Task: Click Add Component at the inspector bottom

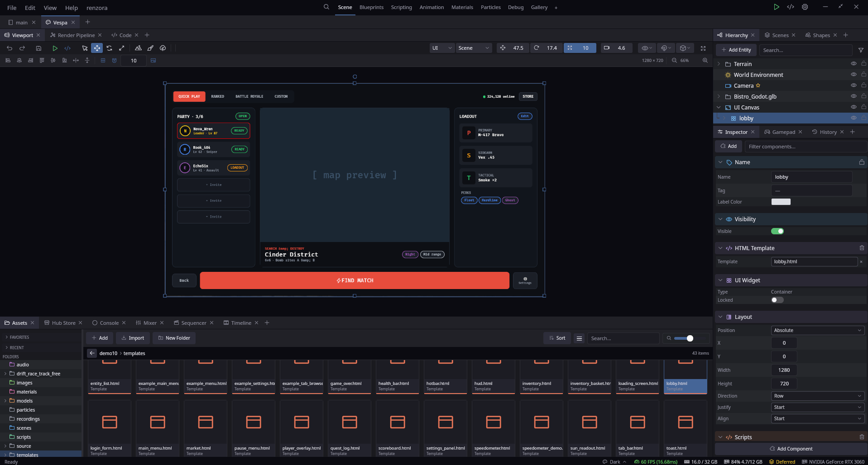Action: tap(791, 449)
